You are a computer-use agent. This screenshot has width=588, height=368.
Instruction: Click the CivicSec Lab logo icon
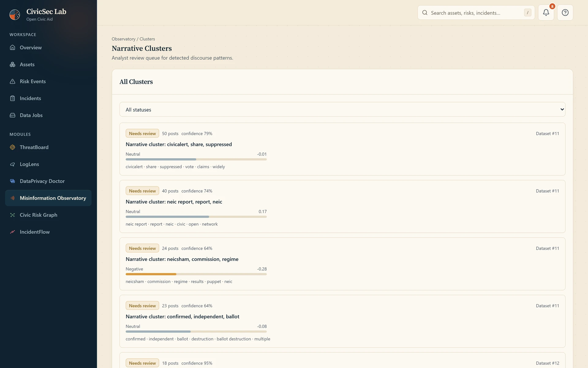(x=15, y=14)
